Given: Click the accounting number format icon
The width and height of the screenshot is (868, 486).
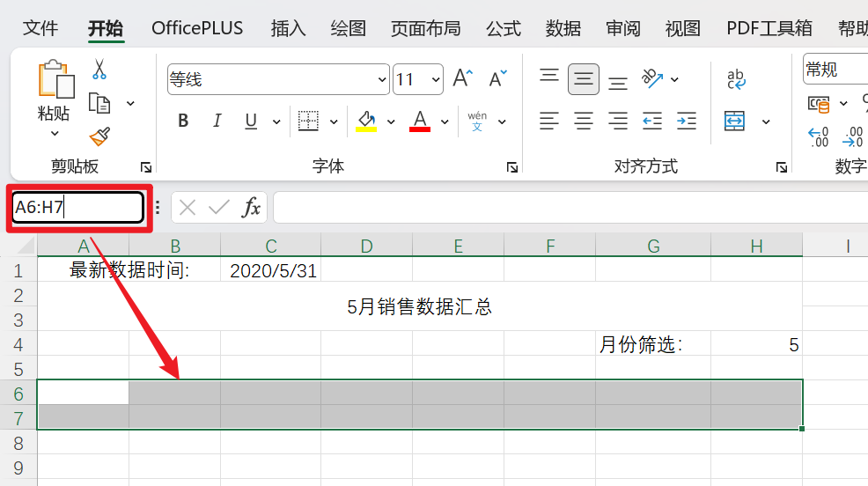Looking at the screenshot, I should coord(819,104).
